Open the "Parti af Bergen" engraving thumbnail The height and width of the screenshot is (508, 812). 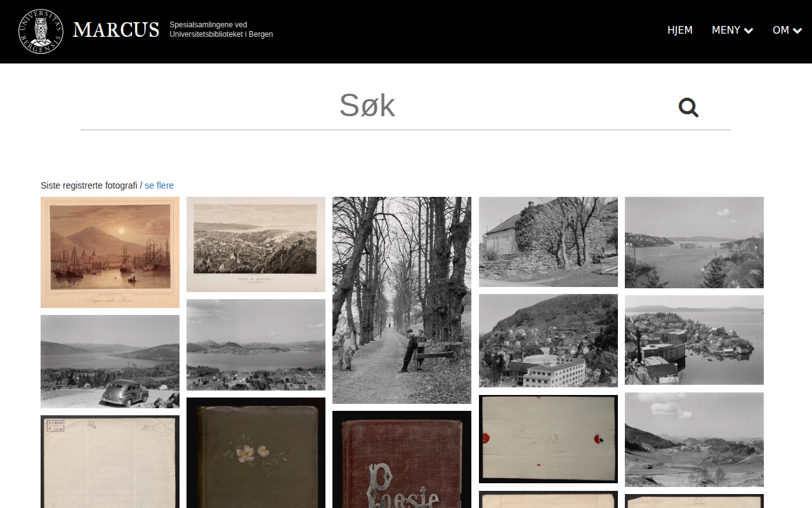[x=256, y=244]
